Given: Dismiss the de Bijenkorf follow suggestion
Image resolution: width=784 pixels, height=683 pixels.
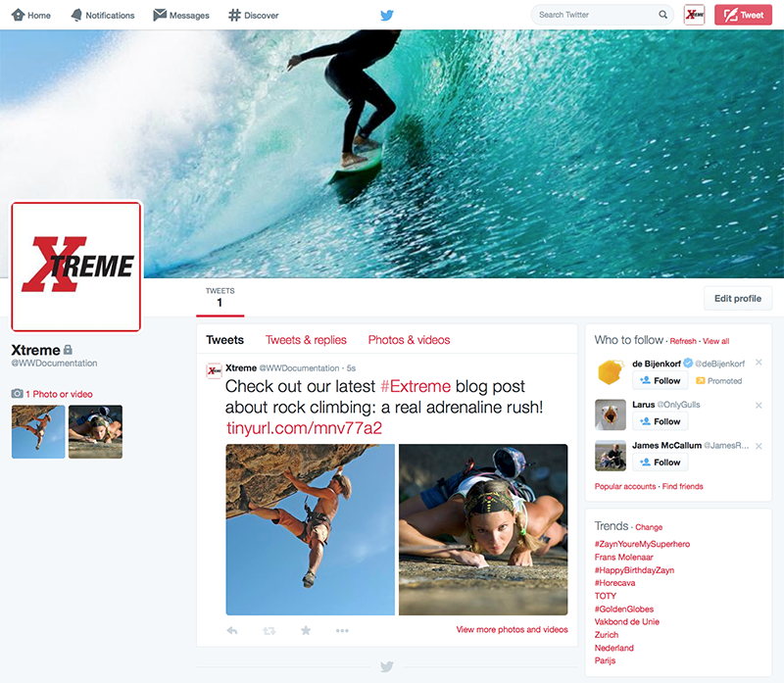Looking at the screenshot, I should [759, 364].
